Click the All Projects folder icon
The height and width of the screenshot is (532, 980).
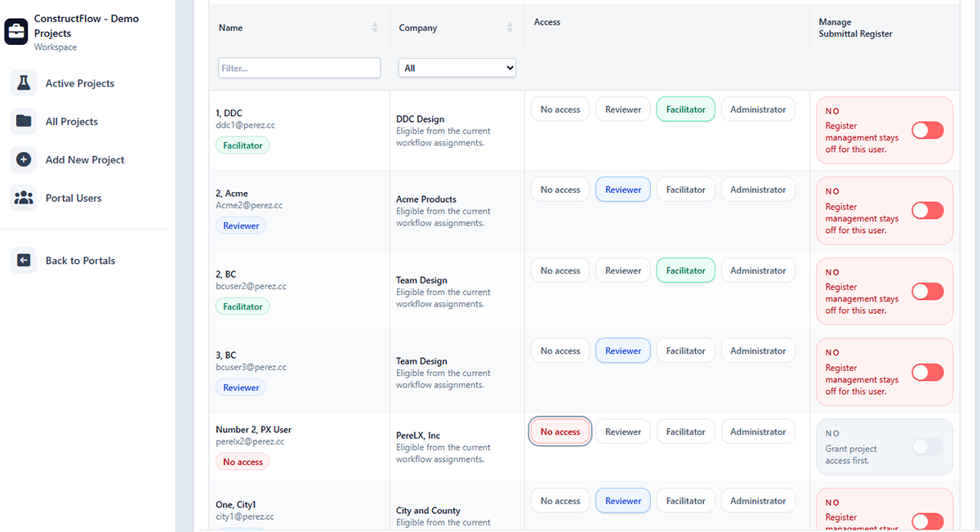[x=24, y=122]
